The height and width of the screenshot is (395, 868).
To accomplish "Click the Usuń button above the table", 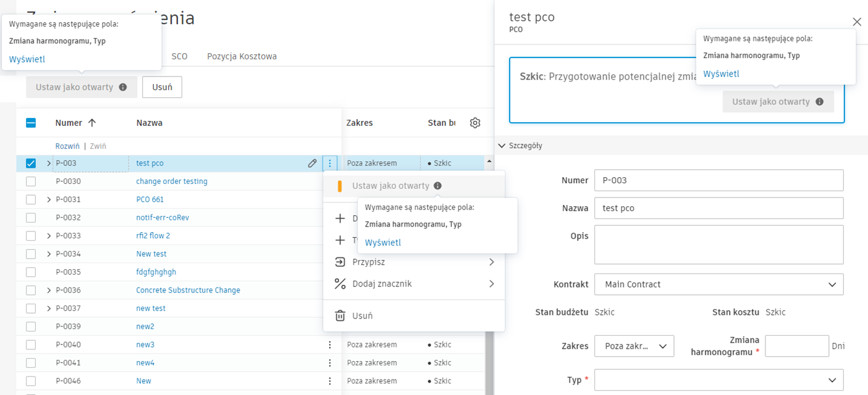I will 162,87.
